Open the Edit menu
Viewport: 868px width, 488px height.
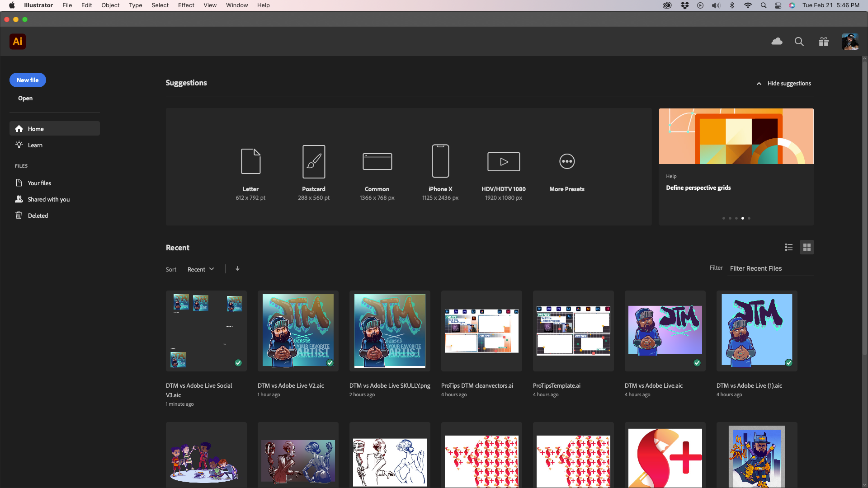[87, 5]
